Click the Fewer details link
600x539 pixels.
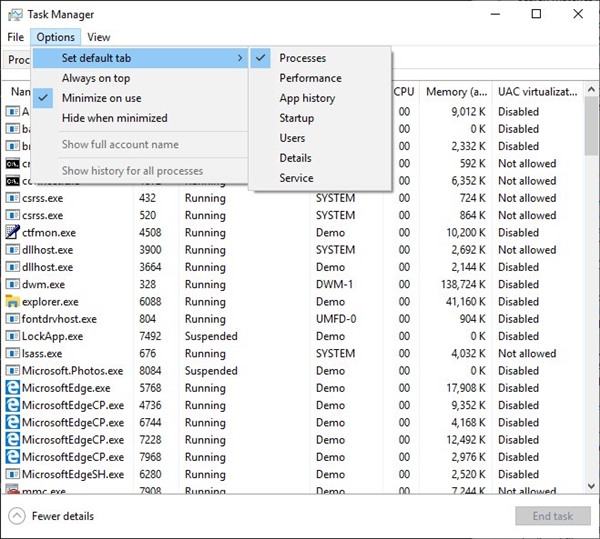[63, 516]
